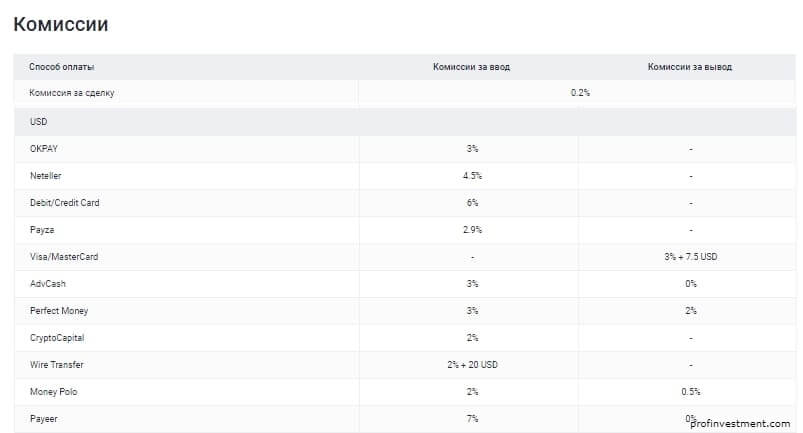Click the Комиссии за ввод column header

click(471, 67)
